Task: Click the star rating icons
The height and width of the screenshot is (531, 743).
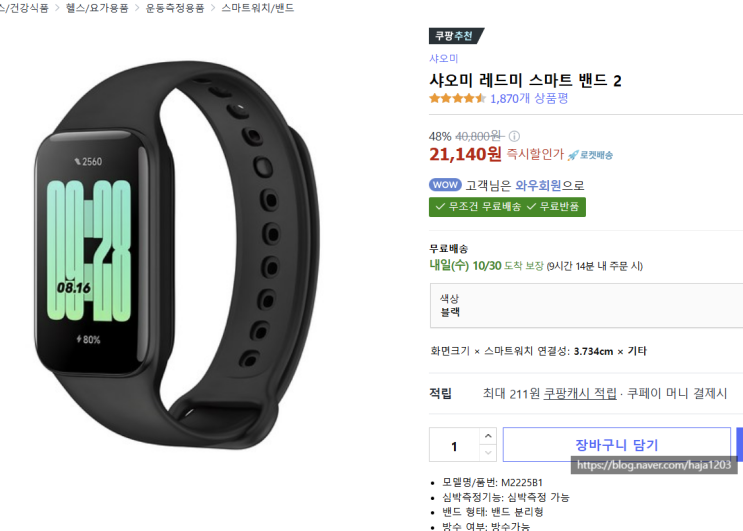Action: click(x=457, y=99)
